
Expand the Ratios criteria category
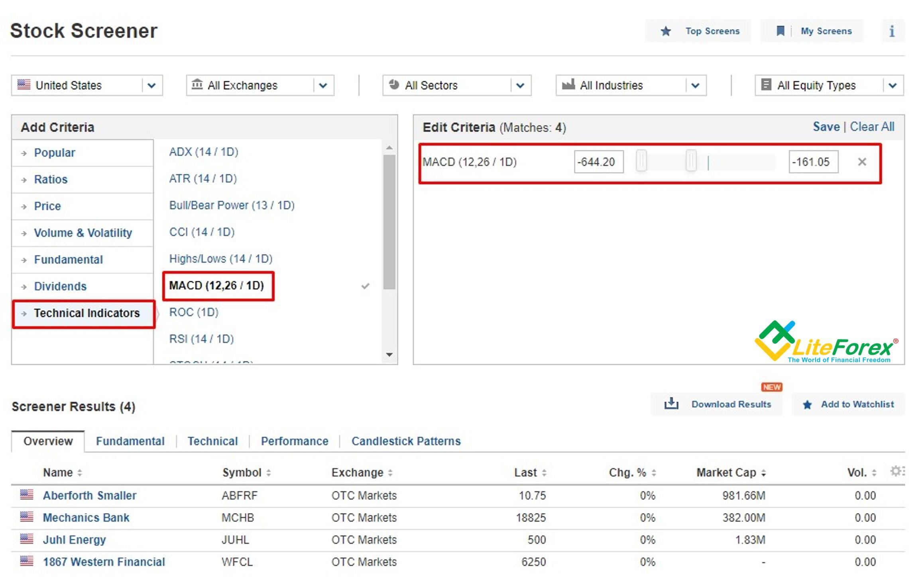coord(83,180)
